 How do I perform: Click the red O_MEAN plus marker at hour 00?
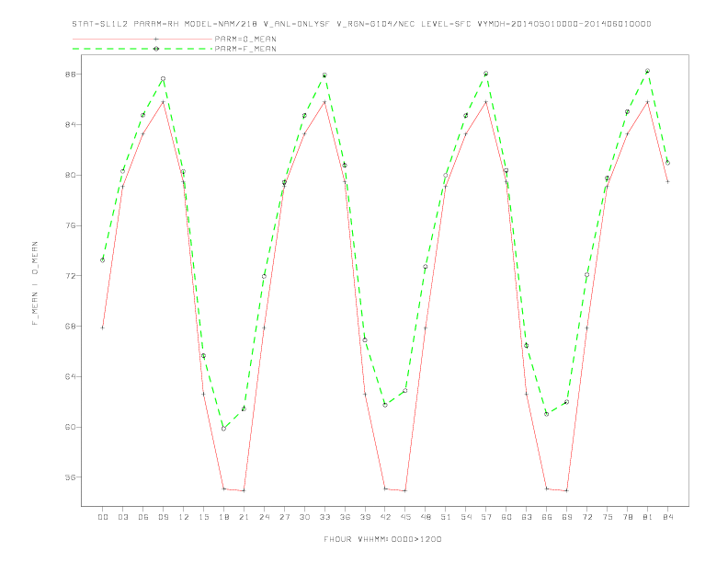click(103, 327)
